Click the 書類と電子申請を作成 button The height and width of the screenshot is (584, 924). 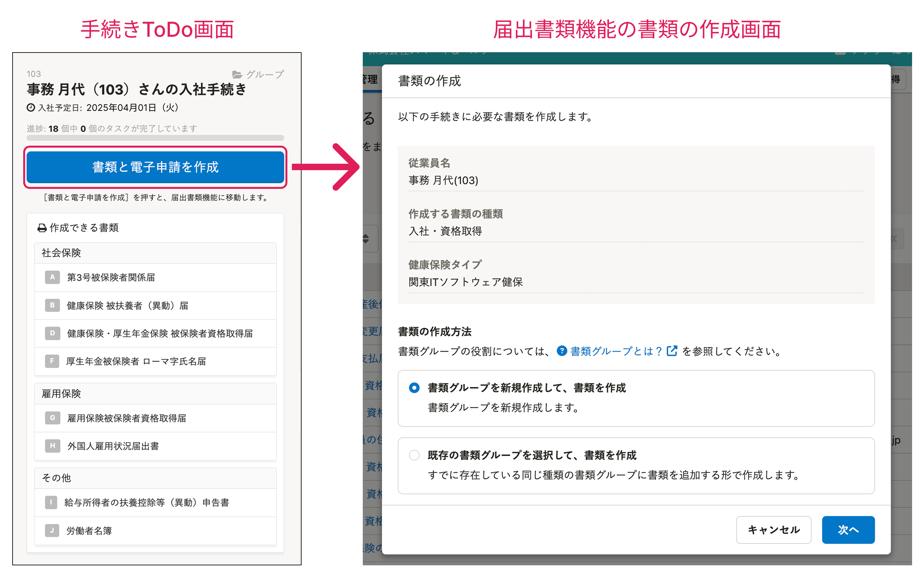click(155, 167)
